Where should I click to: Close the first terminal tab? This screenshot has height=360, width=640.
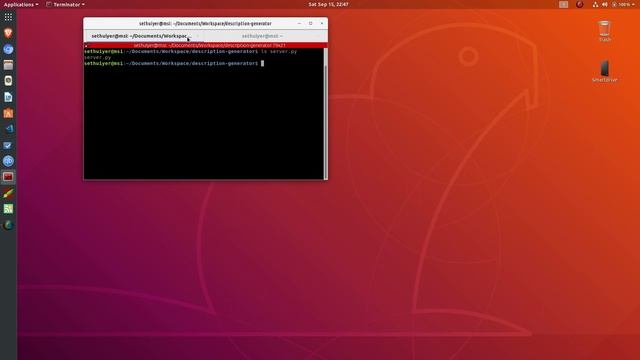coord(198,36)
